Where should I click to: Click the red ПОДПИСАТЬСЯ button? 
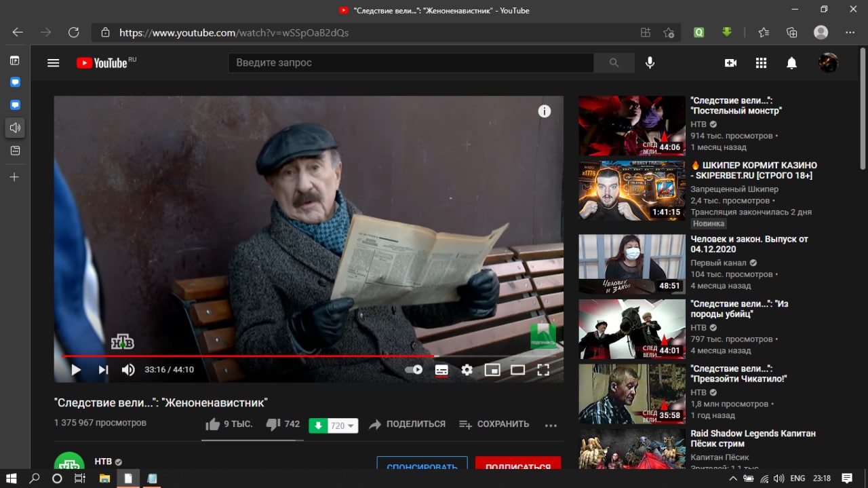click(518, 464)
